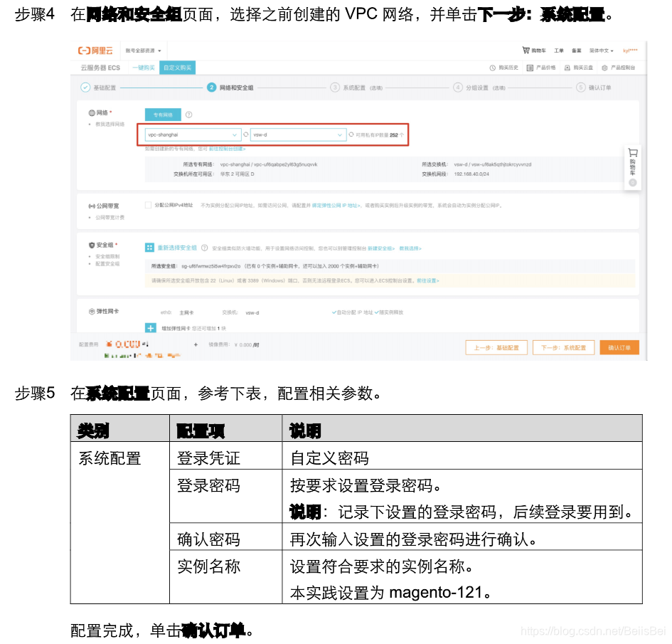Click the 产品控制台 gear icon

coord(604,68)
